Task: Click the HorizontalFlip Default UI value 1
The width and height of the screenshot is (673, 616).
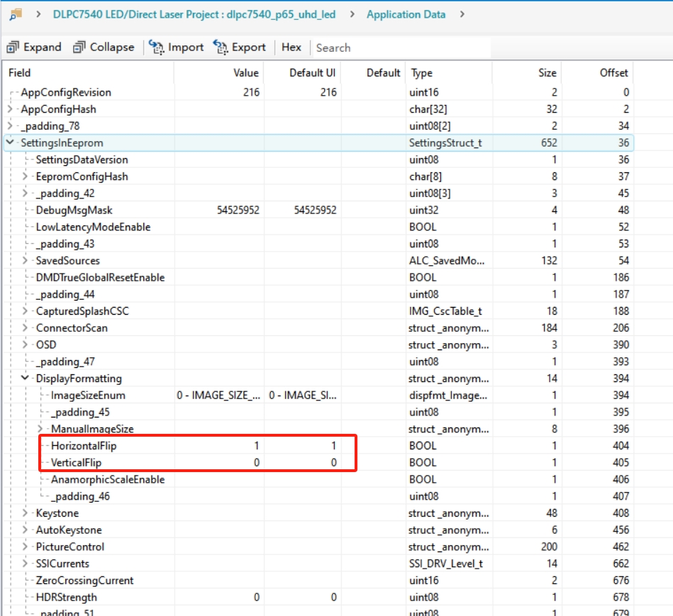Action: (333, 446)
